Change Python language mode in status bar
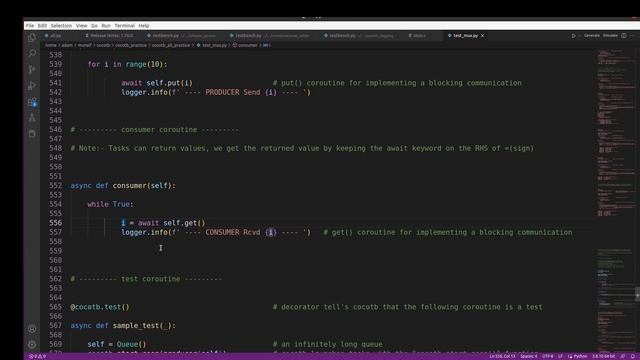Image resolution: width=640 pixels, height=360 pixels. (580, 356)
